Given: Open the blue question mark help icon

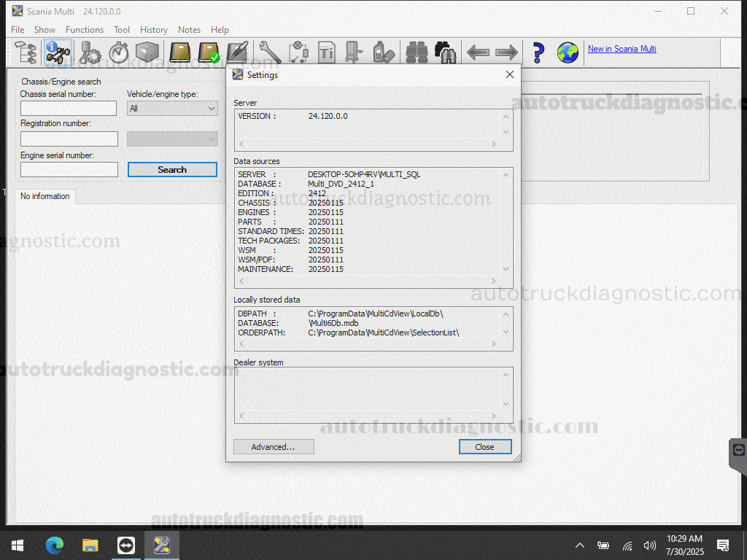Looking at the screenshot, I should (538, 52).
